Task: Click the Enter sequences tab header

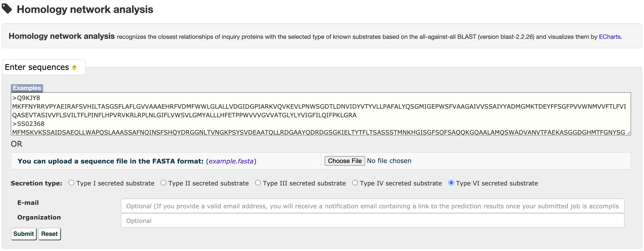Action: (x=37, y=67)
